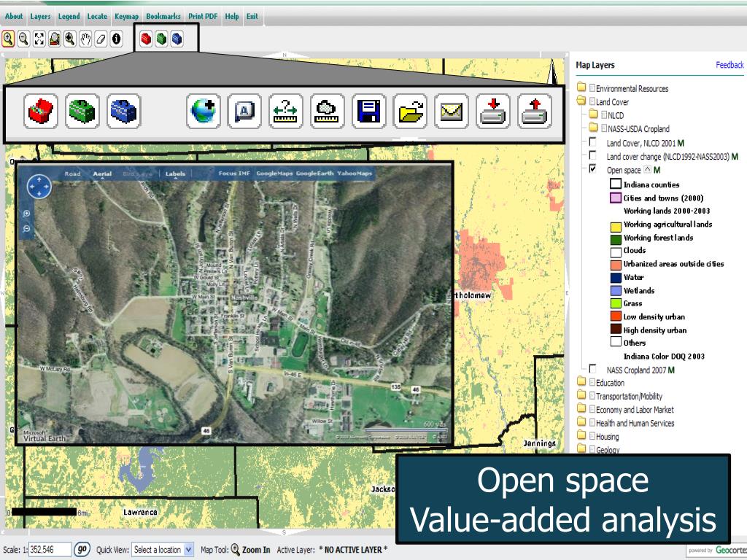Click the yellow Working agricultural lands swatch
The width and height of the screenshot is (747, 560).
pos(616,226)
